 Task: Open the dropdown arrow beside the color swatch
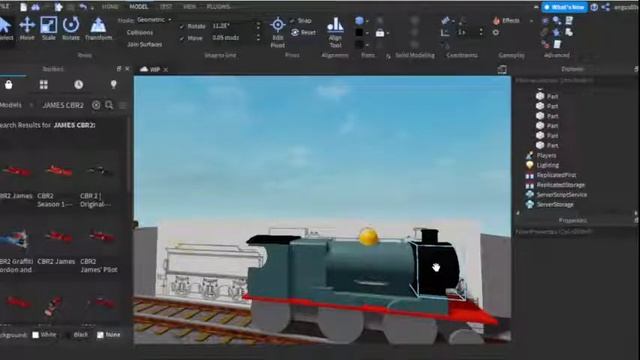[x=367, y=33]
